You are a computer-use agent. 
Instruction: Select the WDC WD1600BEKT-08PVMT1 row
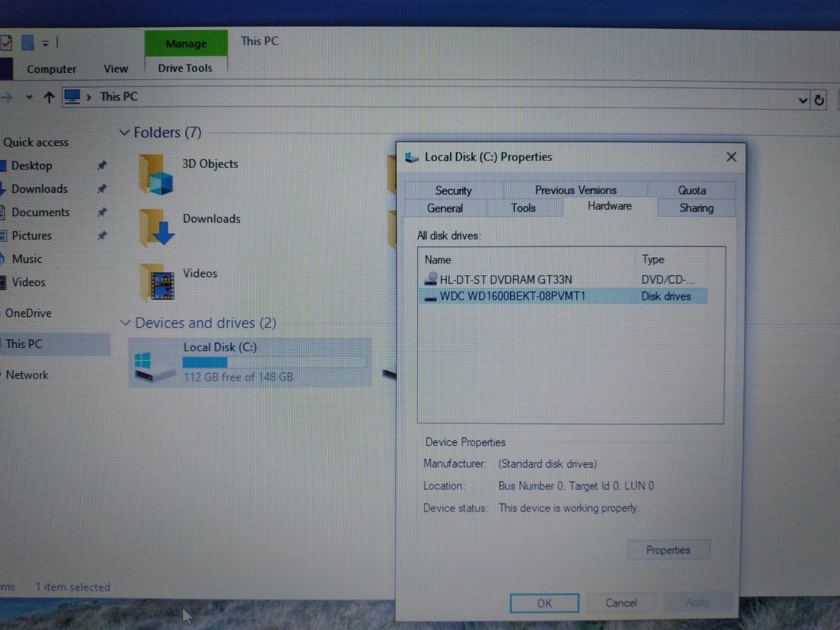point(564,296)
